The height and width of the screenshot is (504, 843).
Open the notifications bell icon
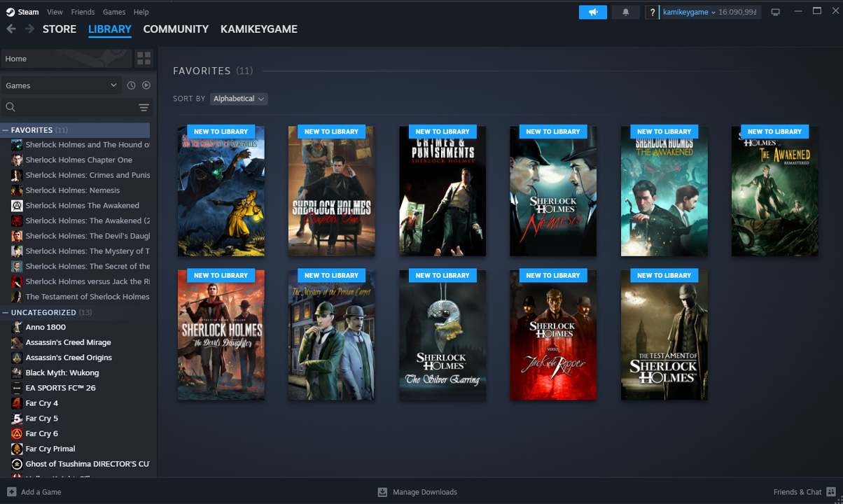coord(625,12)
